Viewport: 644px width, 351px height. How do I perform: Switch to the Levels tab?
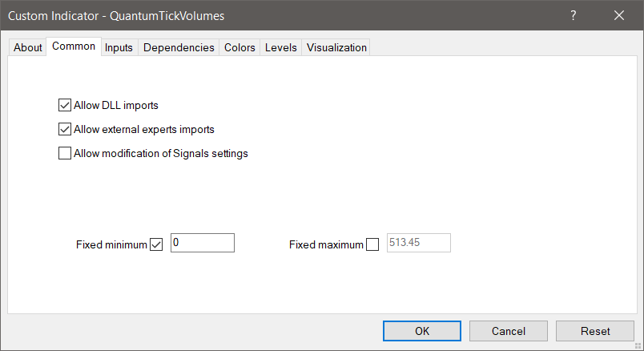coord(280,47)
